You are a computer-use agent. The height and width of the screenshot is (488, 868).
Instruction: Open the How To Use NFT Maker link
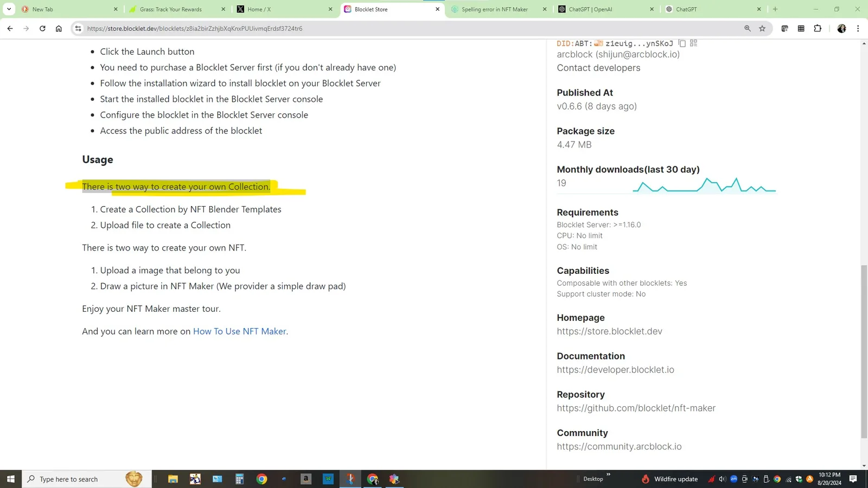tap(239, 331)
